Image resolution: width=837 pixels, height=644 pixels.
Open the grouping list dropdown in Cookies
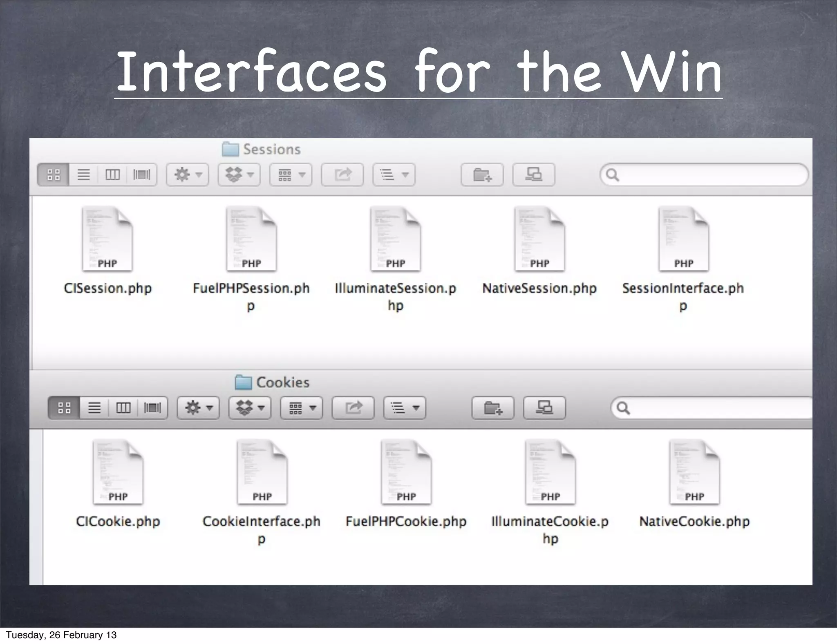point(404,408)
